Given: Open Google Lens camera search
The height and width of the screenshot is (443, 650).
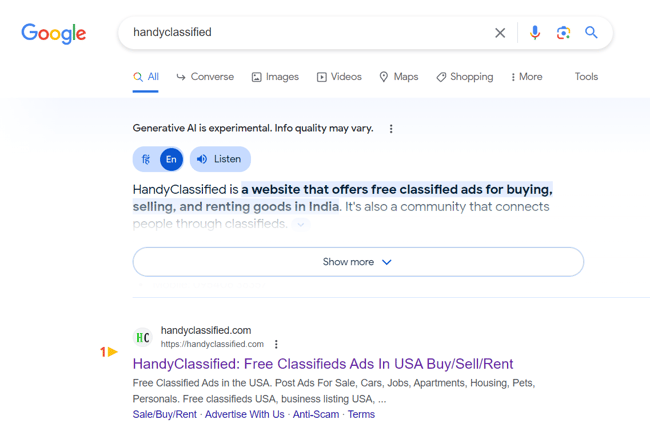Looking at the screenshot, I should point(563,33).
